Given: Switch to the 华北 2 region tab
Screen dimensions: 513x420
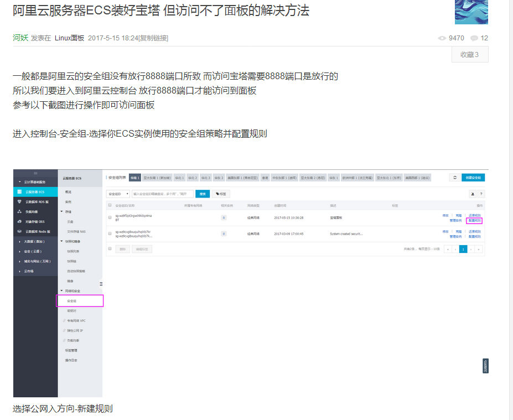Looking at the screenshot, I should click(x=193, y=178).
